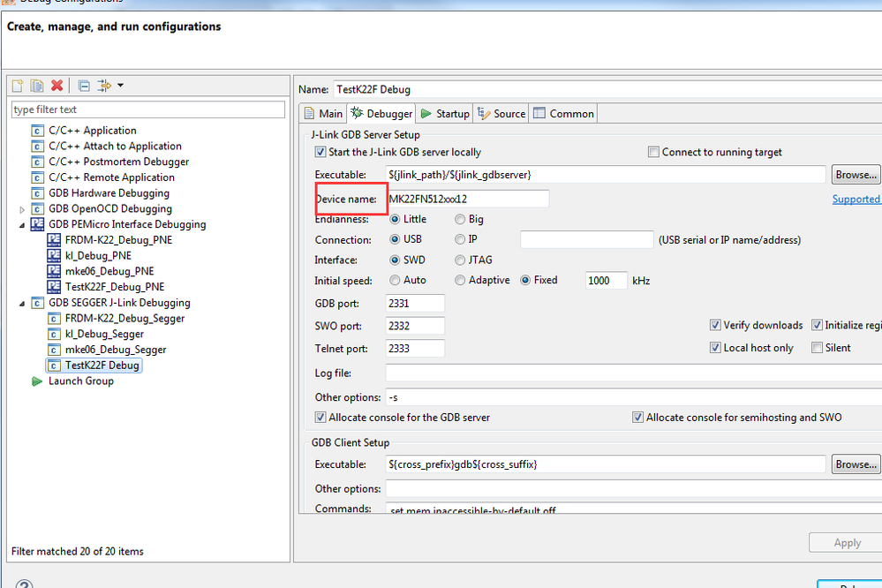Select FRDM-K22_Debug_Segger configuration
Viewport: 882px width, 588px height.
pos(124,319)
